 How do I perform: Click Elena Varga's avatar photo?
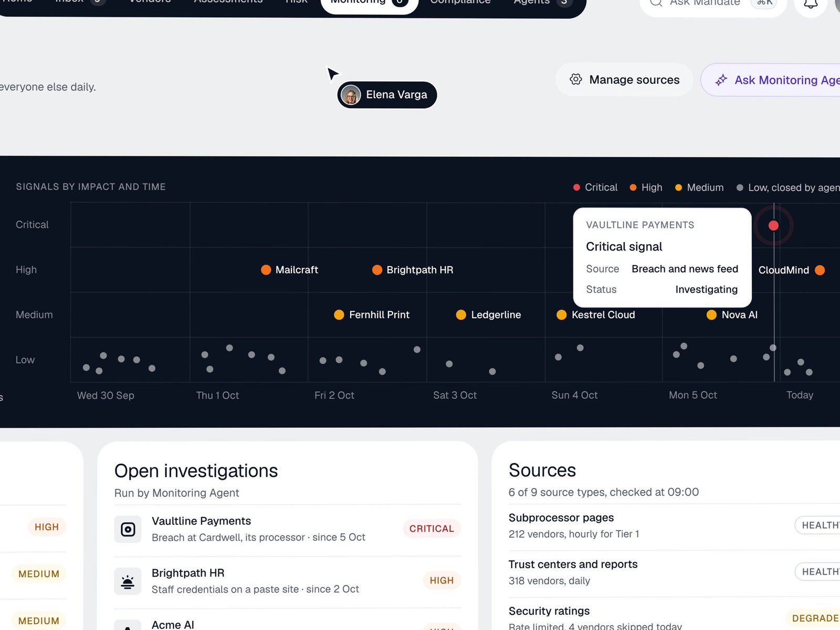(351, 95)
